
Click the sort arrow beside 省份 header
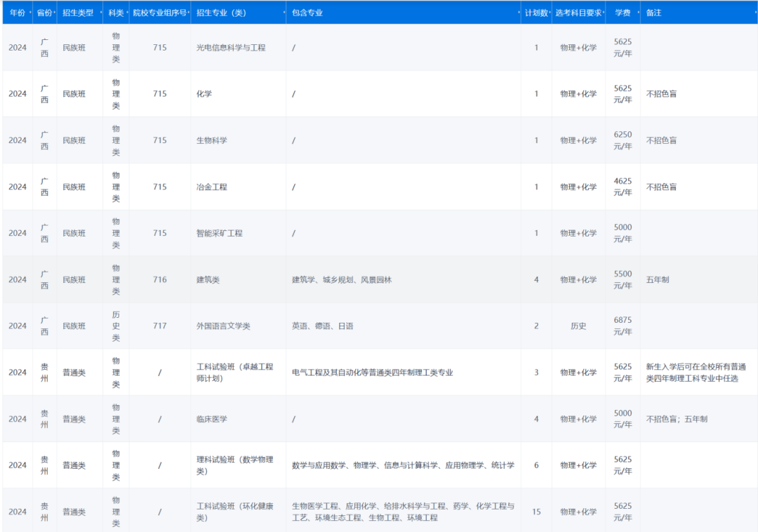pos(55,13)
